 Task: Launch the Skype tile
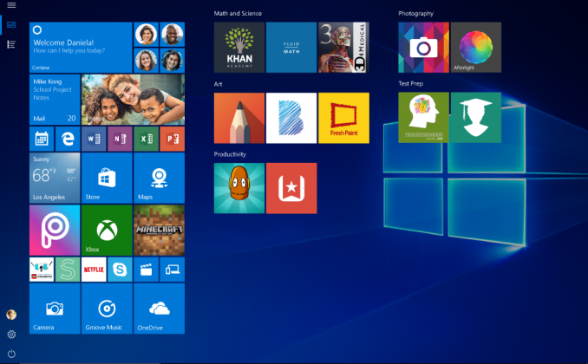pyautogui.click(x=120, y=270)
